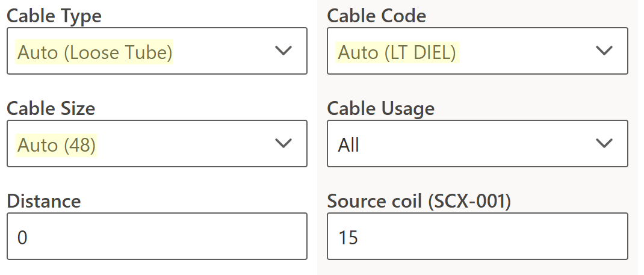Click the chevron arrow in Cable Code
This screenshot has height=275, width=644.
(x=603, y=51)
